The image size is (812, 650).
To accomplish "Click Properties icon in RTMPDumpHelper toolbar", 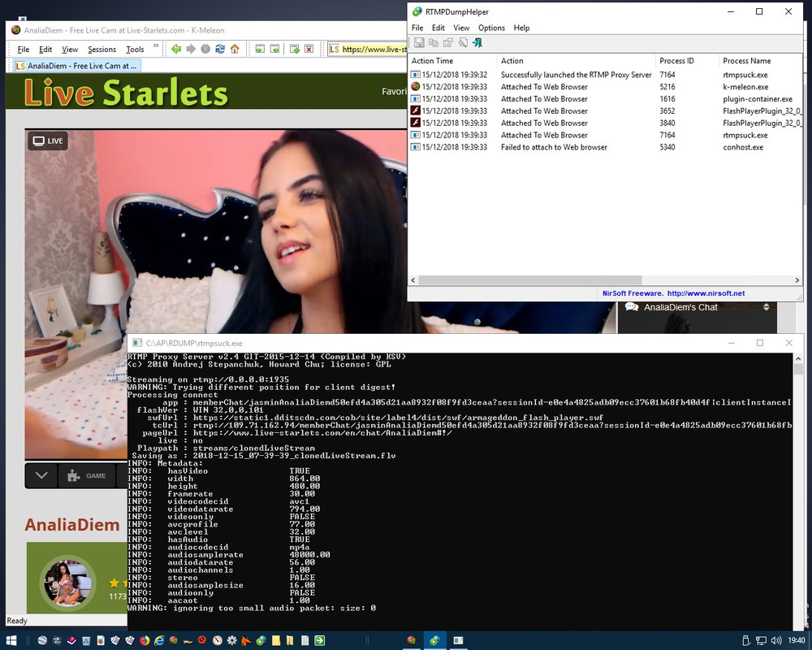I will 448,42.
